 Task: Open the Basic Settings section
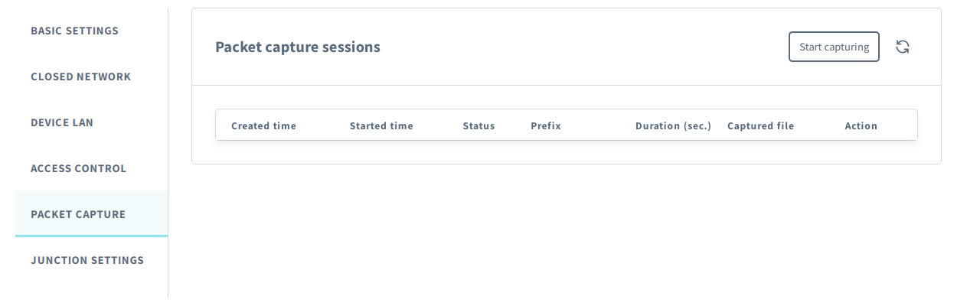(x=74, y=31)
